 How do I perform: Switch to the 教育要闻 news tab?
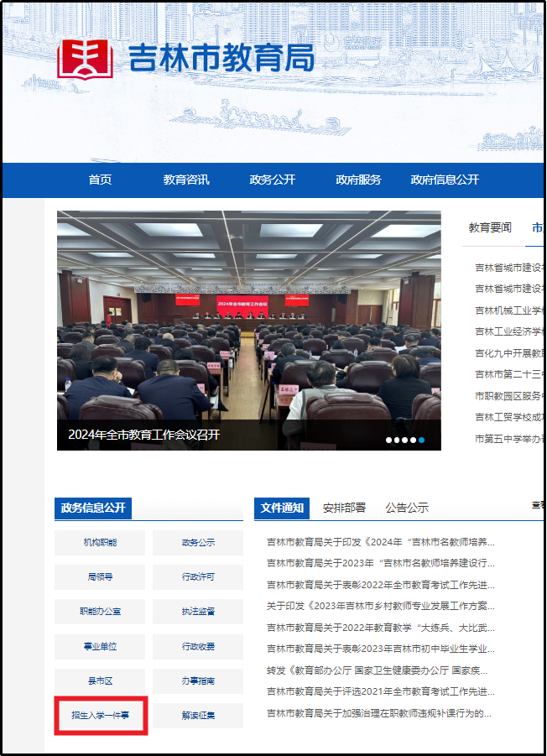(x=490, y=227)
